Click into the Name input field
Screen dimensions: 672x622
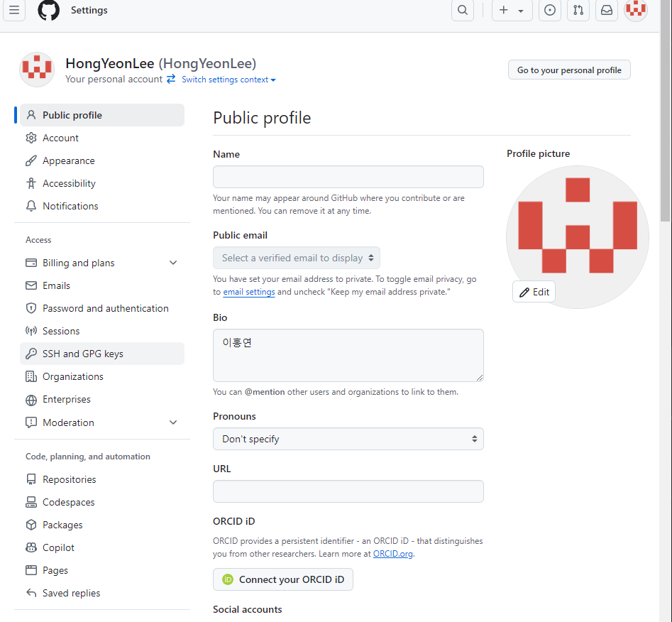click(x=348, y=177)
